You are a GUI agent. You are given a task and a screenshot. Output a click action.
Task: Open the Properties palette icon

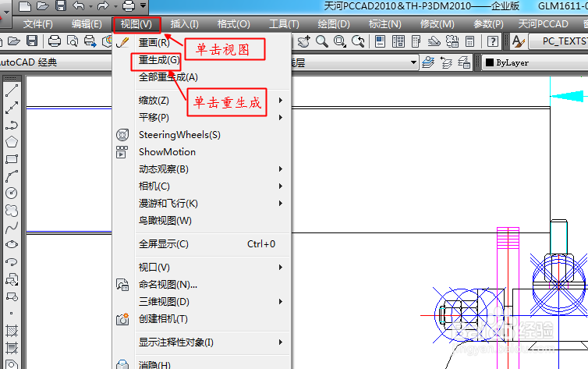(x=381, y=41)
